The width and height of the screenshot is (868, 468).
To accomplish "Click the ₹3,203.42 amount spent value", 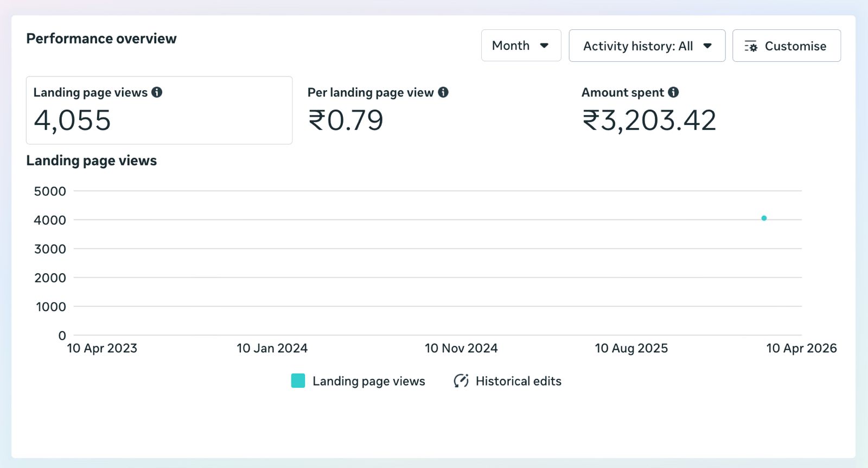I will click(649, 121).
